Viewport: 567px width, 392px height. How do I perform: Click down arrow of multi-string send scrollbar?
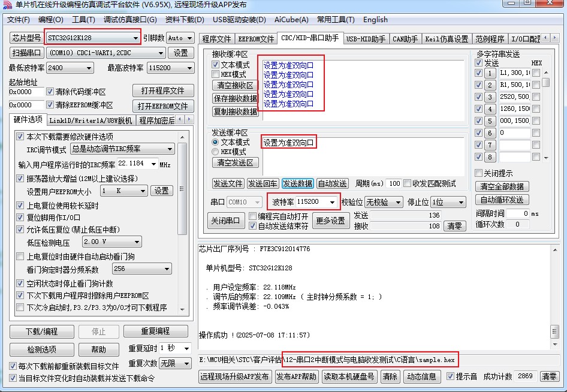click(x=546, y=158)
